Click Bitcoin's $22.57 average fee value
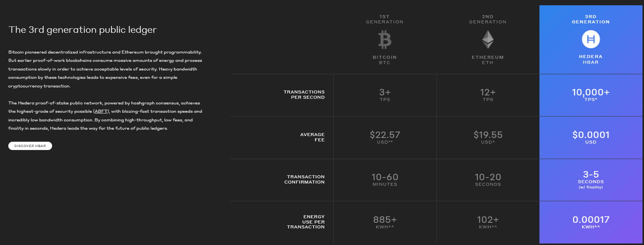The height and width of the screenshot is (245, 644). coord(385,137)
